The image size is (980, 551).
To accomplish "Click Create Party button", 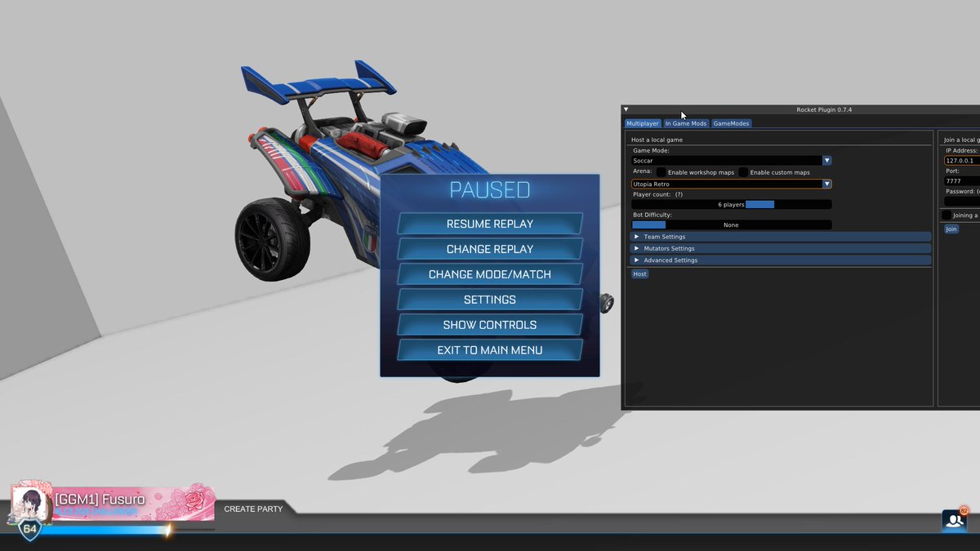I will pyautogui.click(x=254, y=509).
